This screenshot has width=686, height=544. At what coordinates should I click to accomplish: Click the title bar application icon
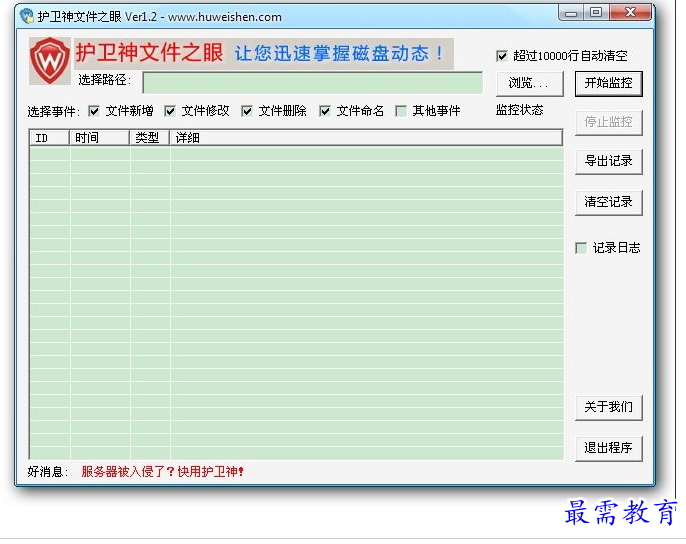pyautogui.click(x=27, y=17)
